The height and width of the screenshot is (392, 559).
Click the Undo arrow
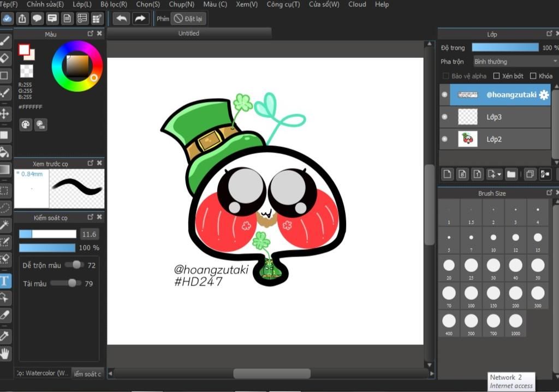[121, 19]
